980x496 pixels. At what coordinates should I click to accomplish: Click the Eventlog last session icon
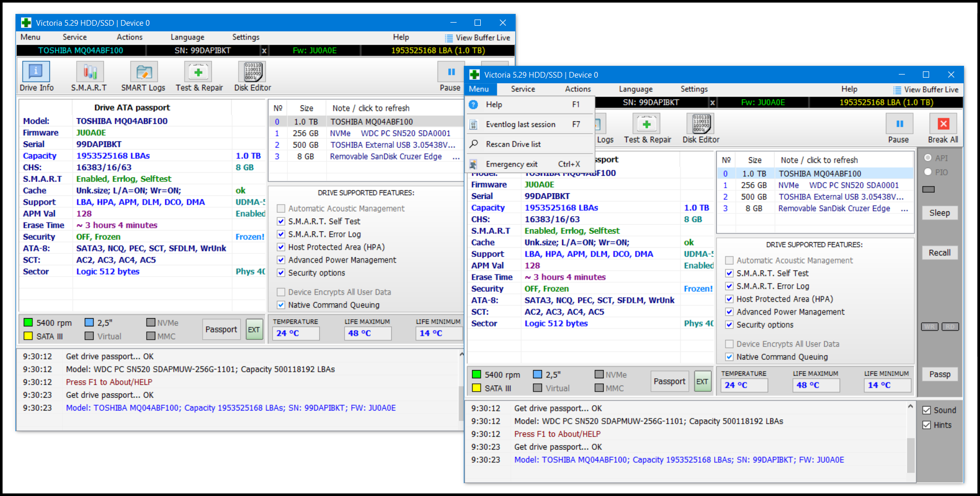pyautogui.click(x=474, y=124)
